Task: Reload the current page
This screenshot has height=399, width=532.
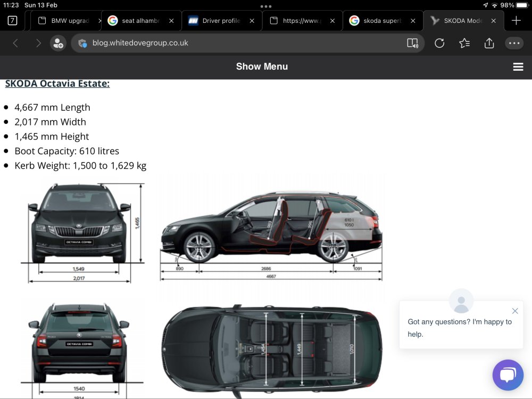Action: 439,43
